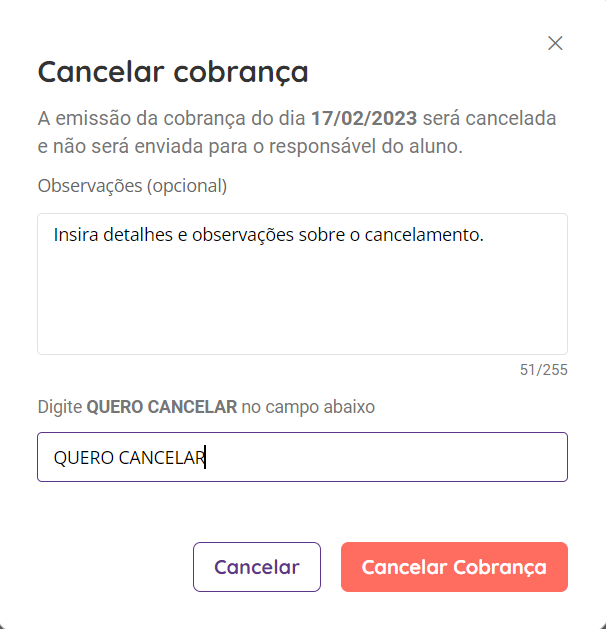The image size is (606, 629).
Task: Click the red Cancelar Cobrança button
Action: pyautogui.click(x=454, y=567)
